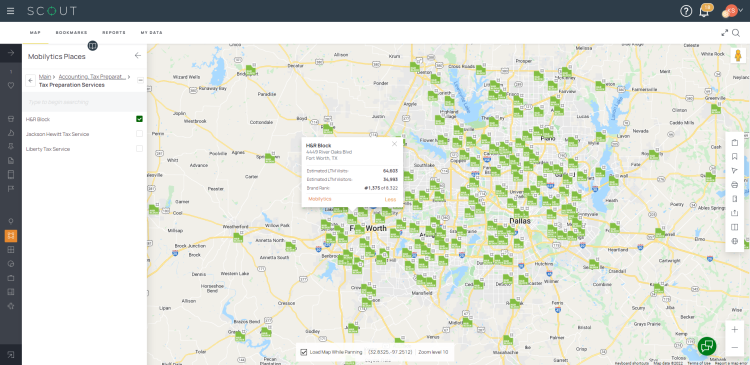The height and width of the screenshot is (365, 750).
Task: Go back with the breadcrumb back arrow
Action: [31, 80]
